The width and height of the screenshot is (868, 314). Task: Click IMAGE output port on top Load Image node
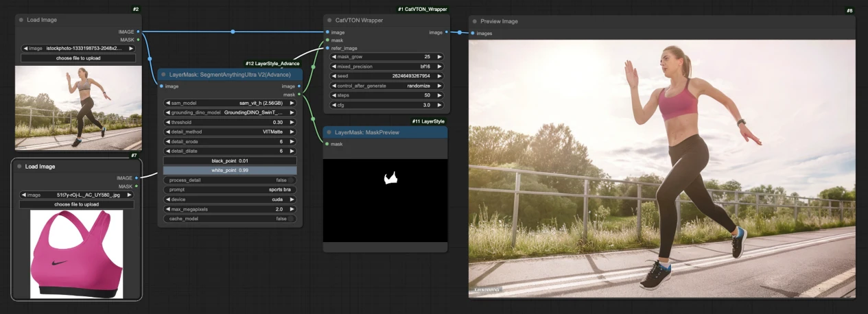pyautogui.click(x=138, y=32)
